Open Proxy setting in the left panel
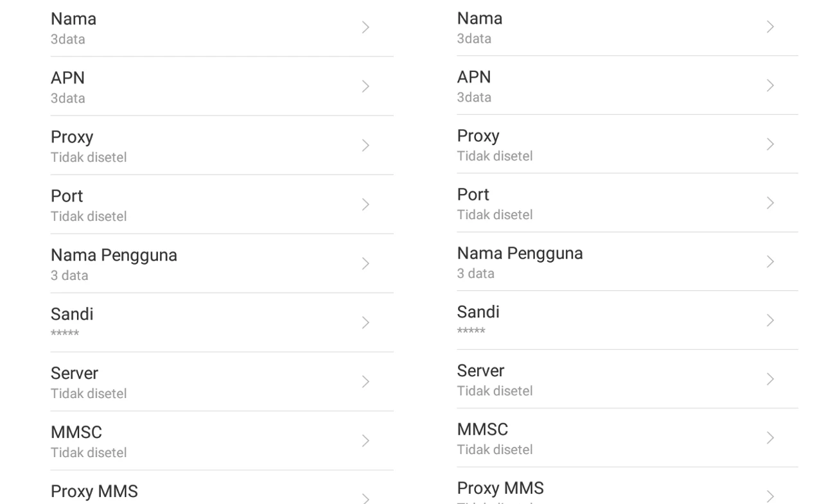824x504 pixels. 222,146
